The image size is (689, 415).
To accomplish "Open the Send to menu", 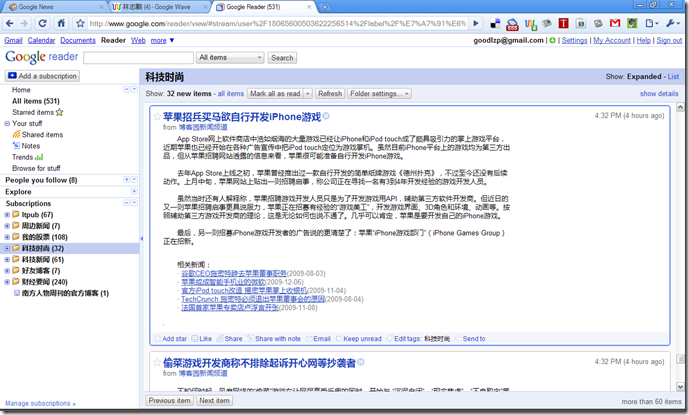I will (470, 339).
